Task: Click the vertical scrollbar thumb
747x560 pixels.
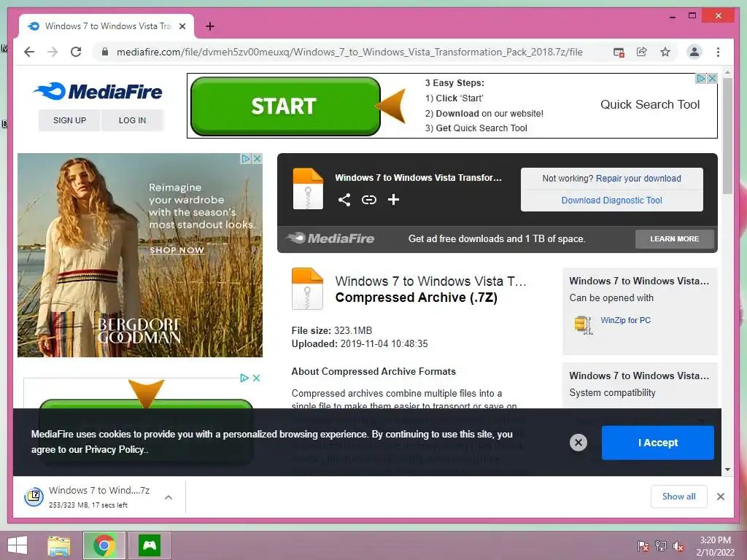Action: [x=727, y=136]
